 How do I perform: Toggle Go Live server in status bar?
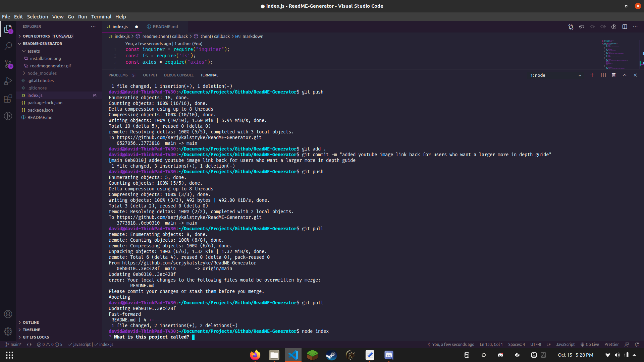pyautogui.click(x=590, y=344)
